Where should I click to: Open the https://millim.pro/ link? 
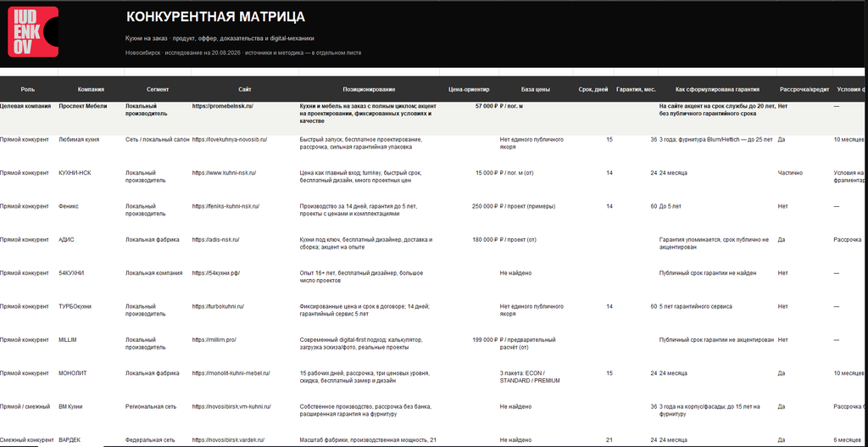tap(214, 339)
